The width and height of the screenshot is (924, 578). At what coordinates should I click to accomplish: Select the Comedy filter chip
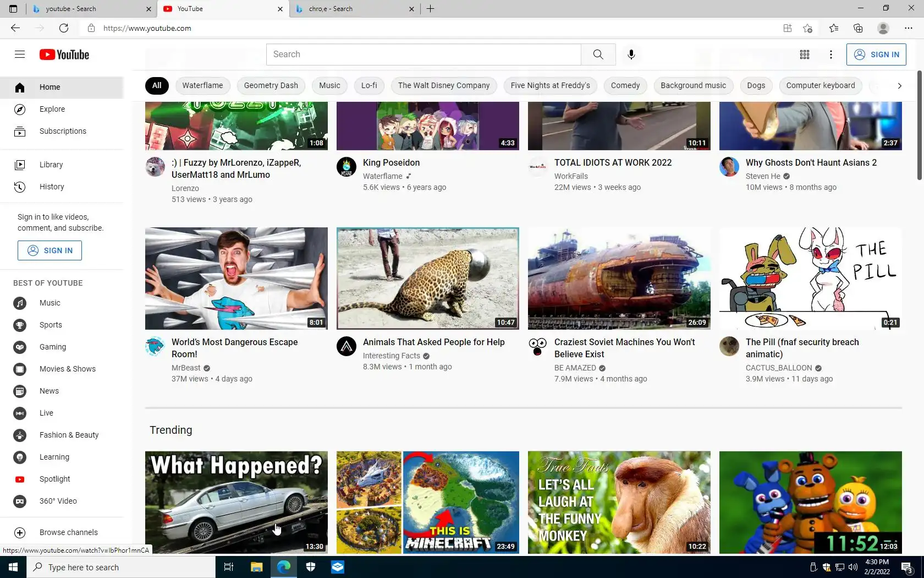[625, 85]
